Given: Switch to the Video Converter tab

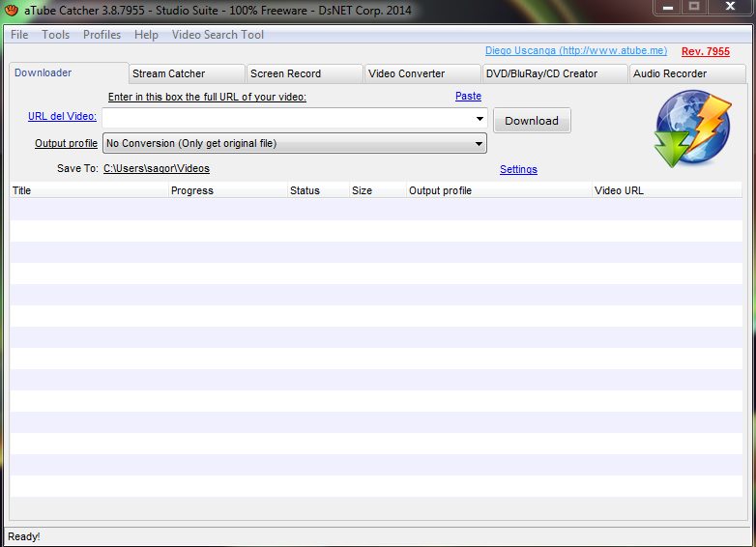Looking at the screenshot, I should click(422, 73).
